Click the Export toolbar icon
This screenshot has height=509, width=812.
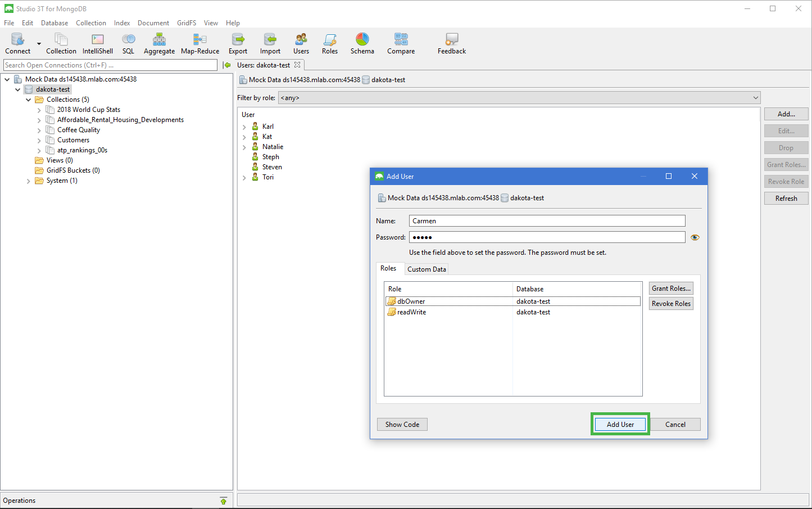click(x=238, y=43)
